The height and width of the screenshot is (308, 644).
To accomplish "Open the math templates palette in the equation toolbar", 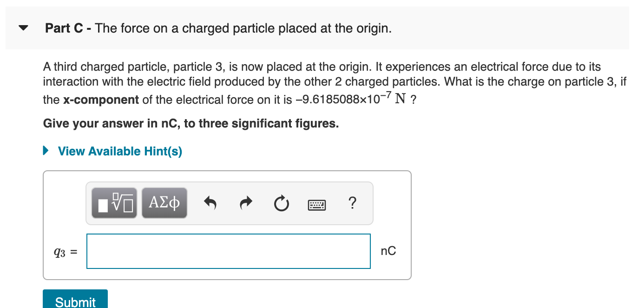I will [x=114, y=202].
